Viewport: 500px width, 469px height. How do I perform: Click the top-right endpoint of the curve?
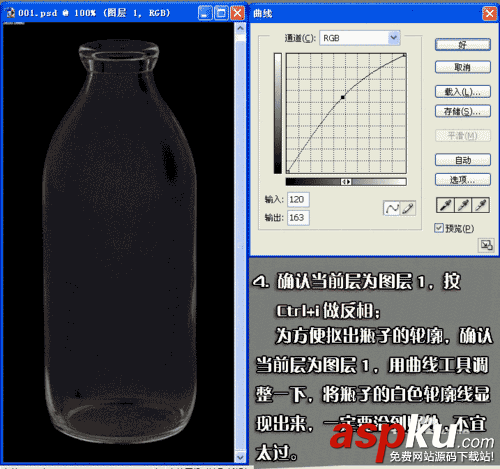404,55
